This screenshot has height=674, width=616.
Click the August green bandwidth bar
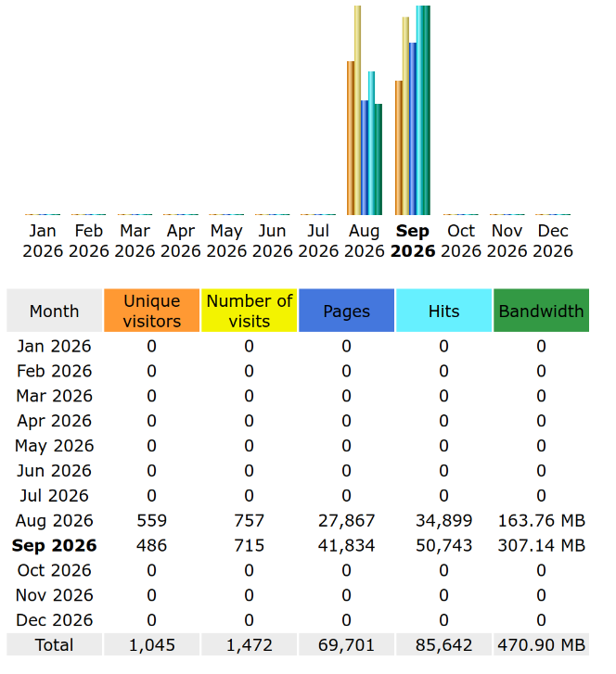coord(379,159)
